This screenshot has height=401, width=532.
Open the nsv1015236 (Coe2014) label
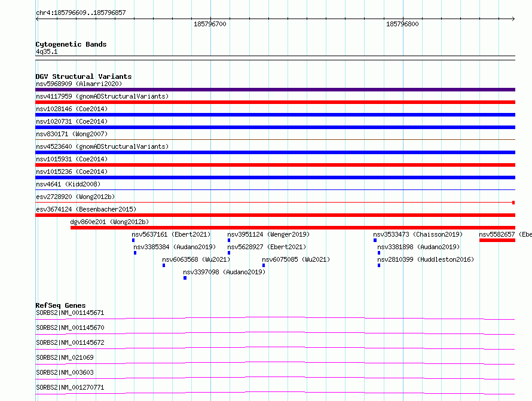pos(72,172)
